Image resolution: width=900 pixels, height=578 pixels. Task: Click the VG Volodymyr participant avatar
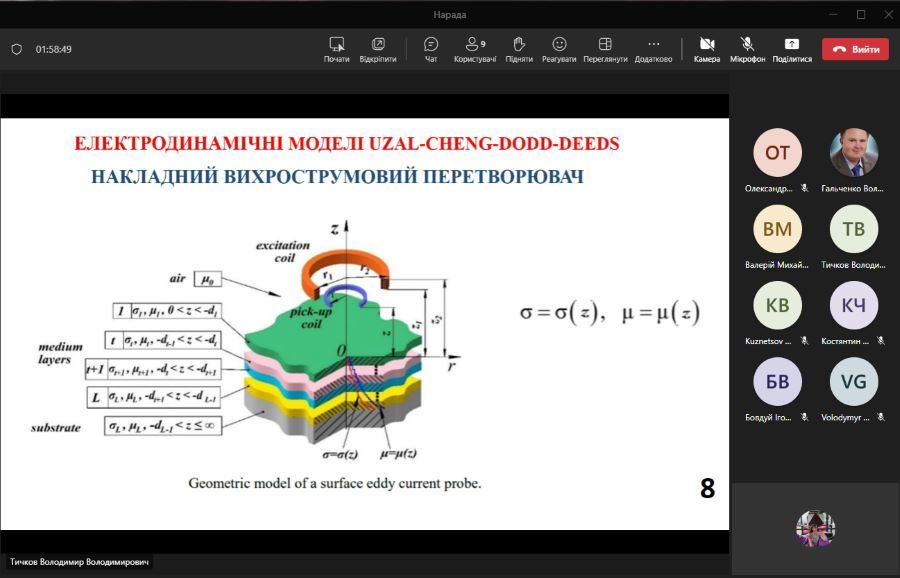point(854,381)
